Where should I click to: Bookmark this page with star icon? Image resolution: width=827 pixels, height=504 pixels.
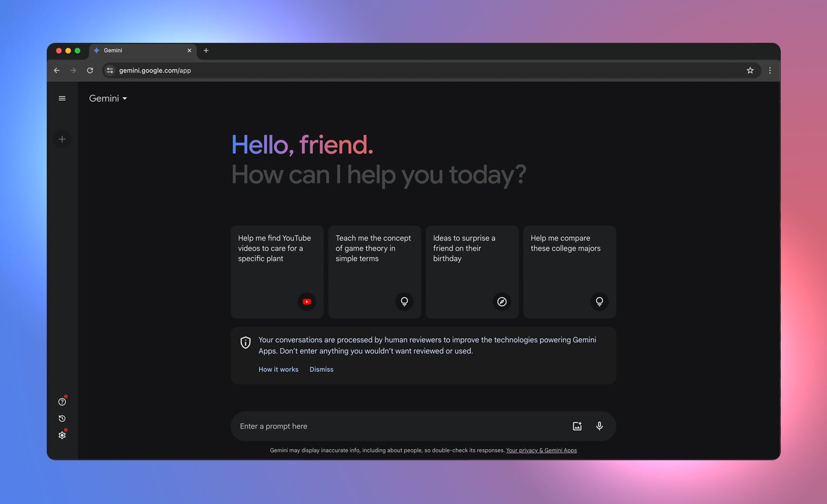pos(750,71)
